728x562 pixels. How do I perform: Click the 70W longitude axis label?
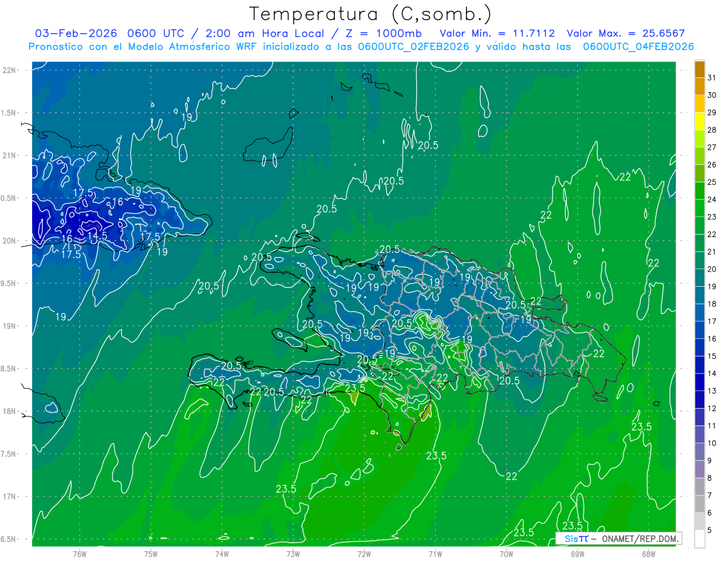click(507, 554)
